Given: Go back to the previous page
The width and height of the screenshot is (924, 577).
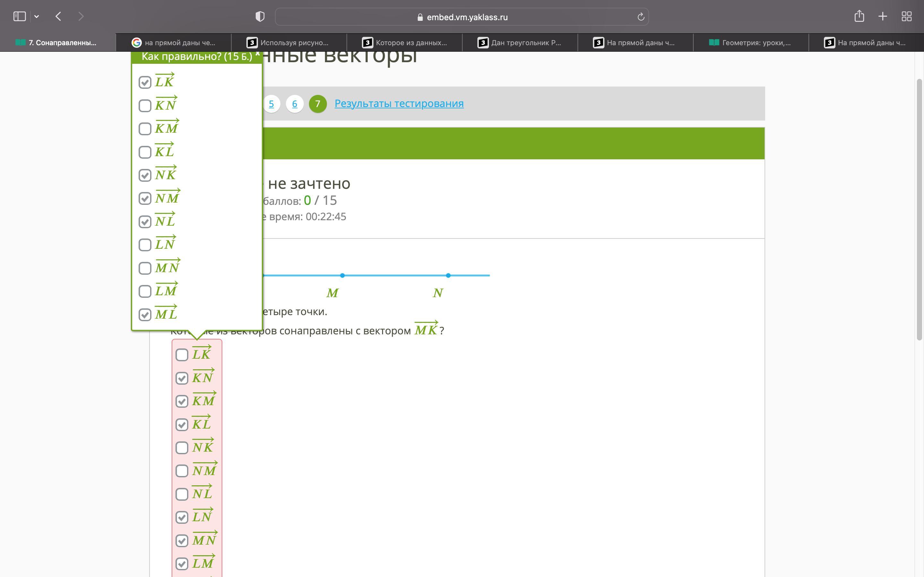Looking at the screenshot, I should click(x=58, y=16).
